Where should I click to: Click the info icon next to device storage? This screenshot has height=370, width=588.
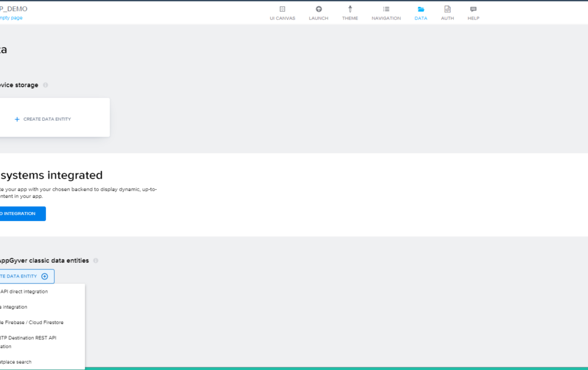[x=45, y=85]
